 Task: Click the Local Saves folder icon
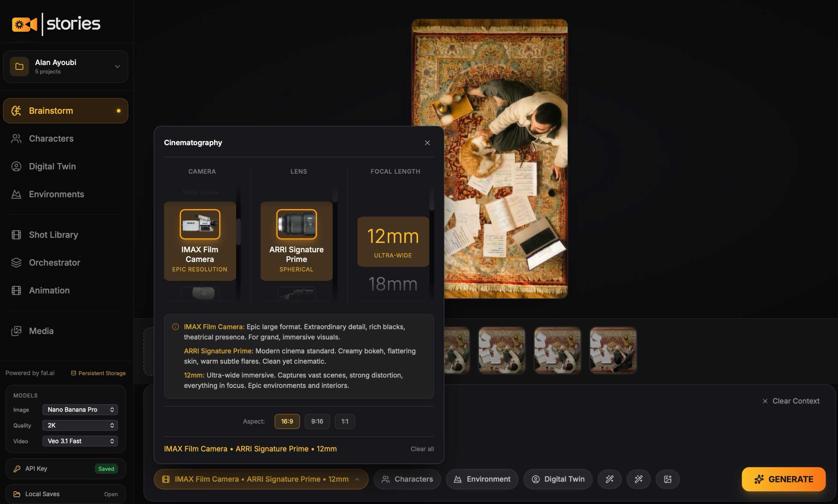(x=17, y=494)
